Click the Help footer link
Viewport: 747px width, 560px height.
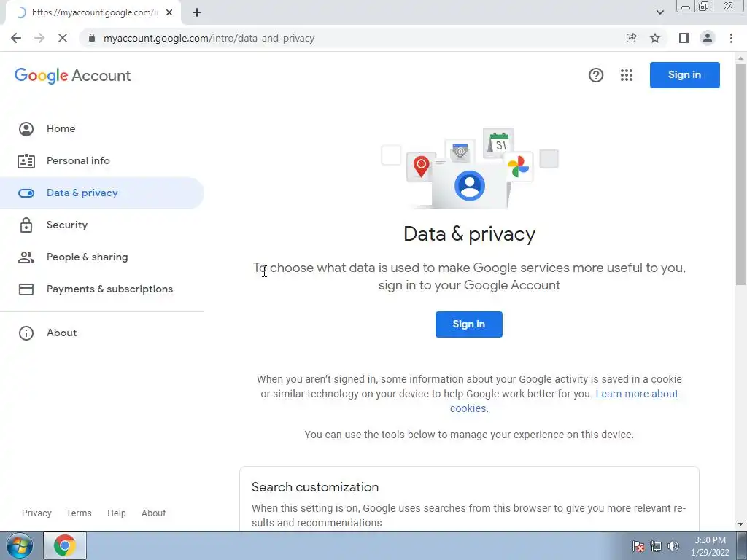[x=116, y=513]
